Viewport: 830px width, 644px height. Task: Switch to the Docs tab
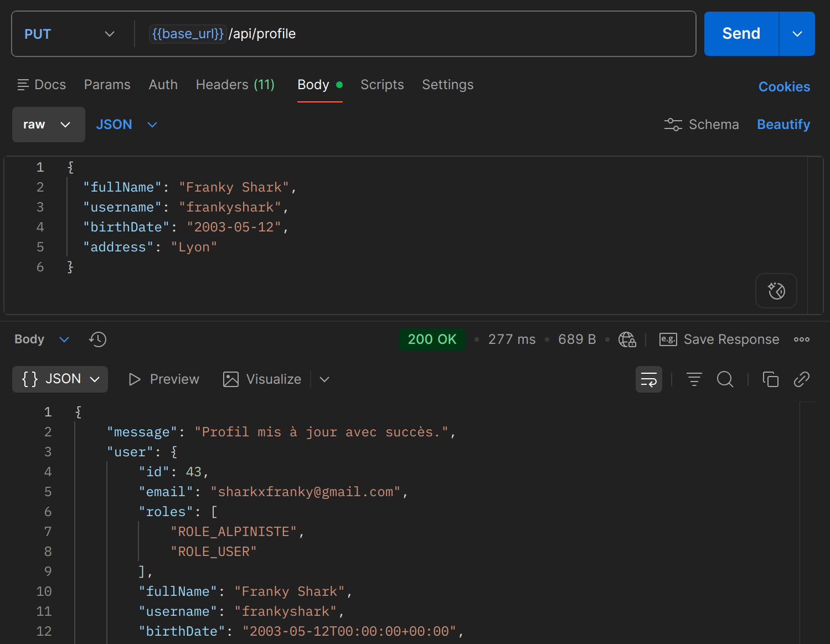click(42, 85)
